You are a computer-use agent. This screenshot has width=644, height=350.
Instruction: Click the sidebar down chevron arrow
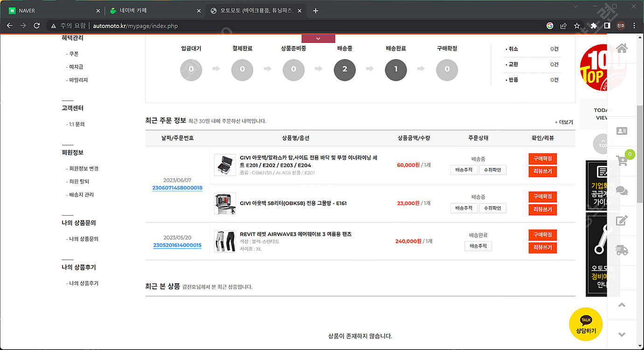click(622, 335)
